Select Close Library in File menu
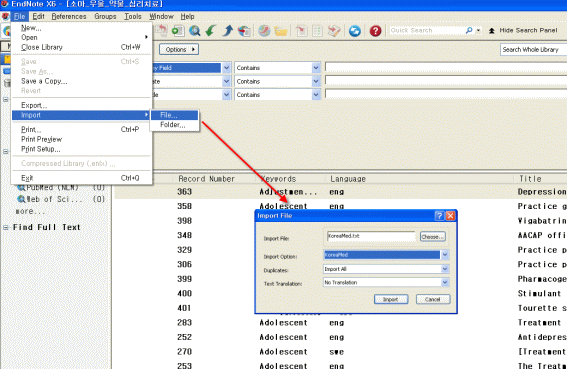 click(81, 47)
